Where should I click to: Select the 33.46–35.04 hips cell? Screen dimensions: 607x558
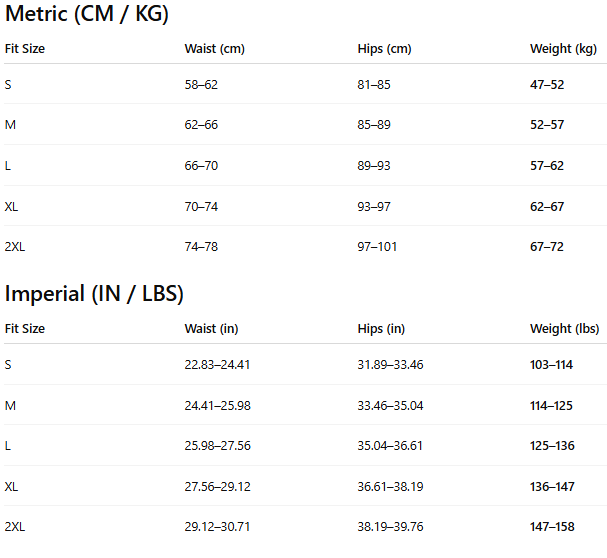coord(390,405)
